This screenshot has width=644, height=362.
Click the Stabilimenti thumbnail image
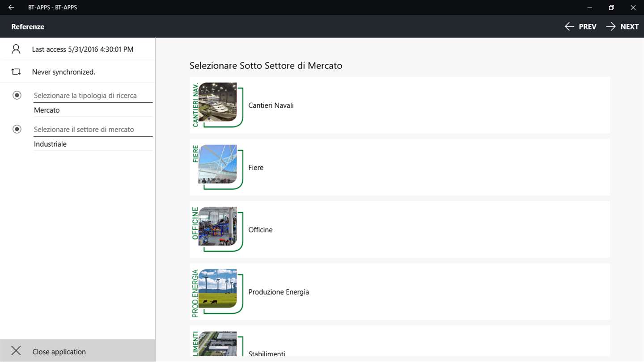pos(217,344)
